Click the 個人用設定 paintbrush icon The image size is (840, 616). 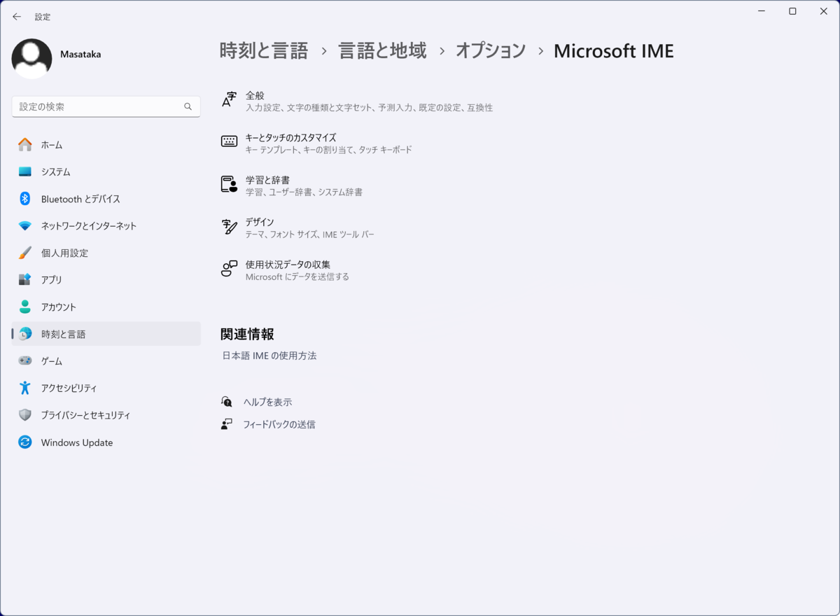coord(25,253)
